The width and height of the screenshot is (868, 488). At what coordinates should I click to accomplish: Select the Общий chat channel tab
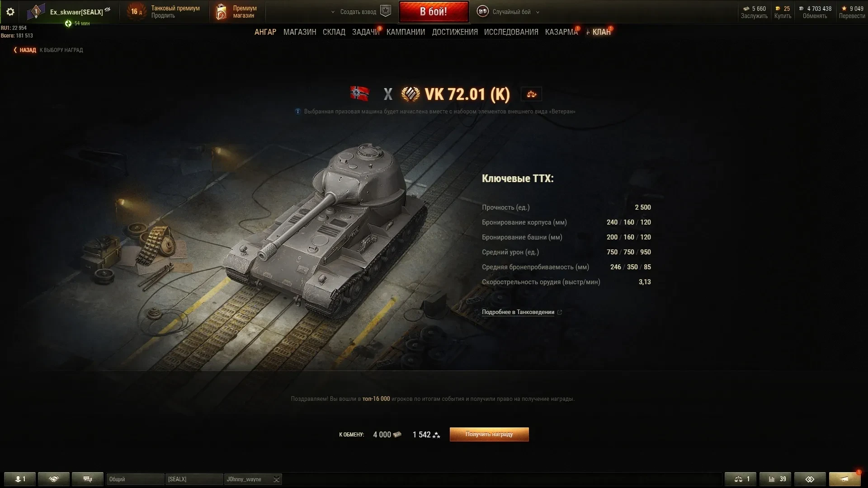pos(135,479)
